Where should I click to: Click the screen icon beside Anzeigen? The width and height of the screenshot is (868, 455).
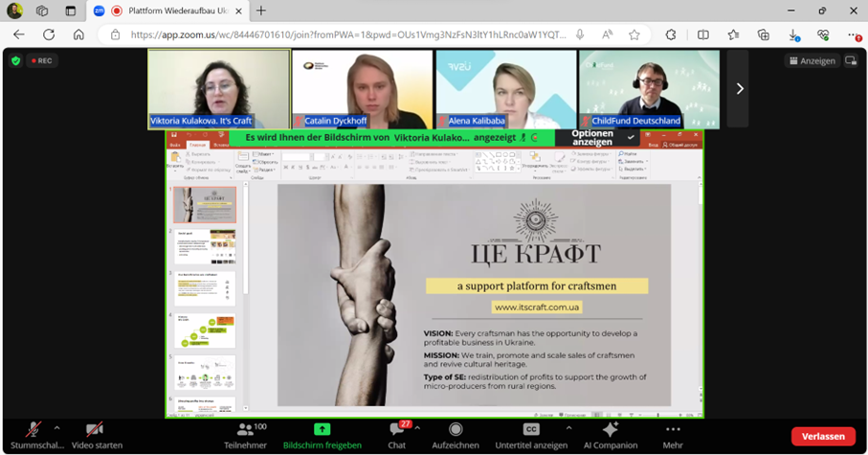tap(851, 61)
